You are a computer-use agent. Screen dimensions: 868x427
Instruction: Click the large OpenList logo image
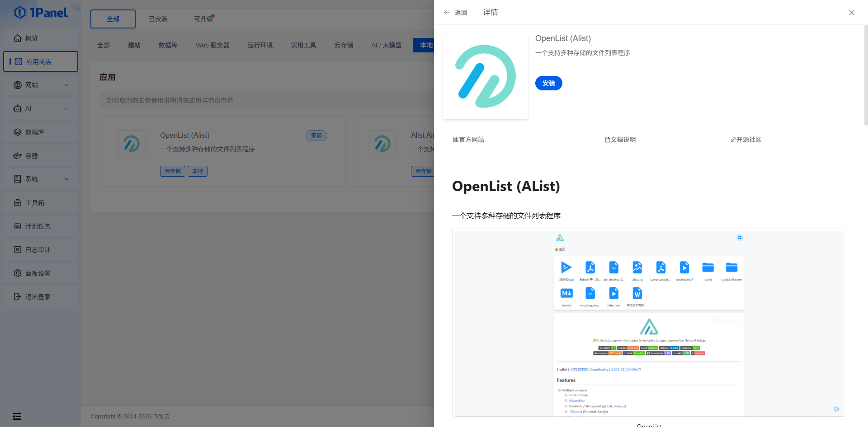[486, 76]
